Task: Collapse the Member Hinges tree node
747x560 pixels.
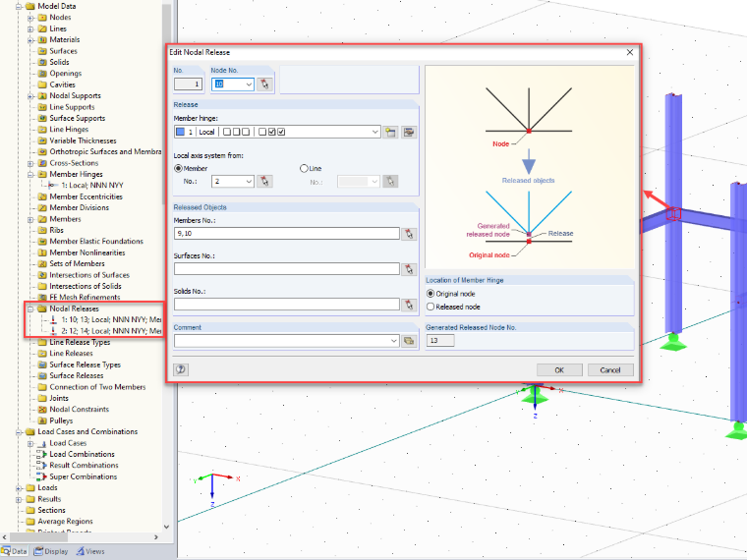Action: point(30,174)
